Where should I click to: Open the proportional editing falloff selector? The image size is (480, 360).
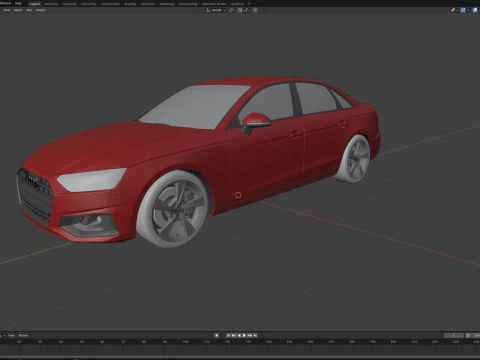(x=261, y=10)
